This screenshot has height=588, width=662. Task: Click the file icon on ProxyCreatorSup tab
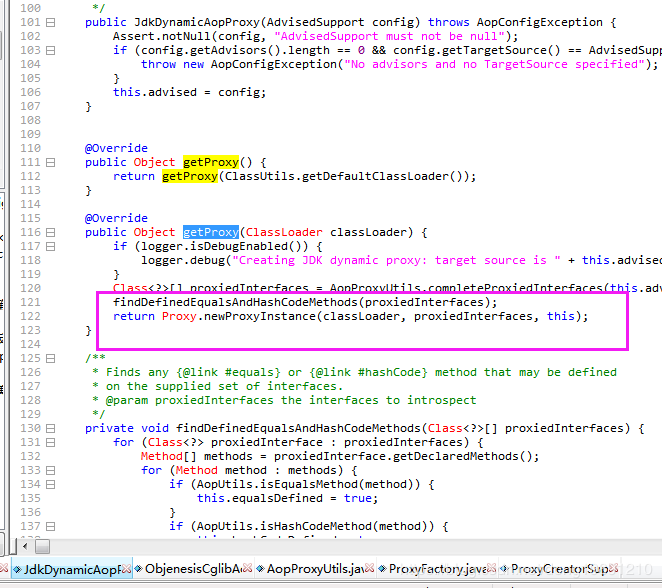click(x=504, y=569)
